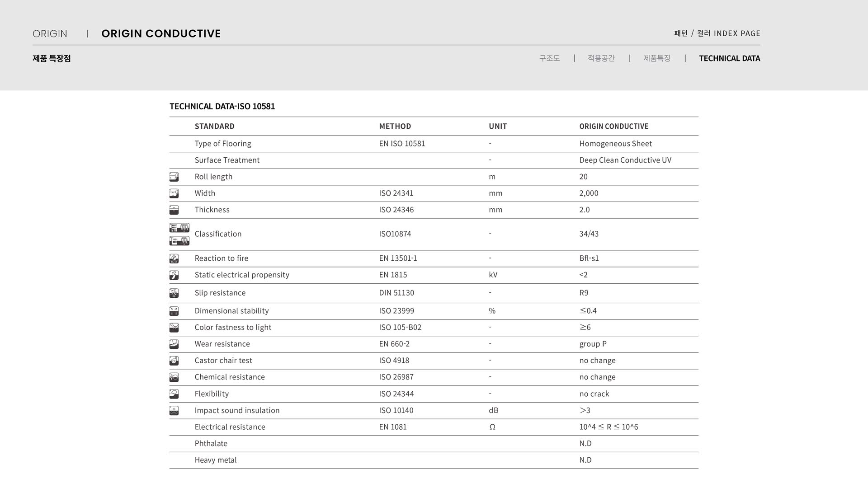The width and height of the screenshot is (868, 488).
Task: Switch to the 적용공간 tab
Action: click(x=601, y=58)
